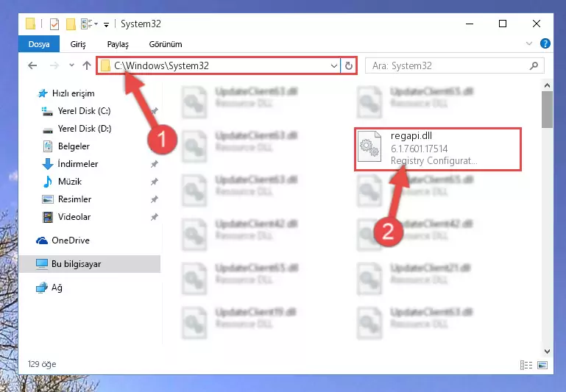Screen dimensions: 566x392
Task: Maximize the System32 window
Action: 503,24
